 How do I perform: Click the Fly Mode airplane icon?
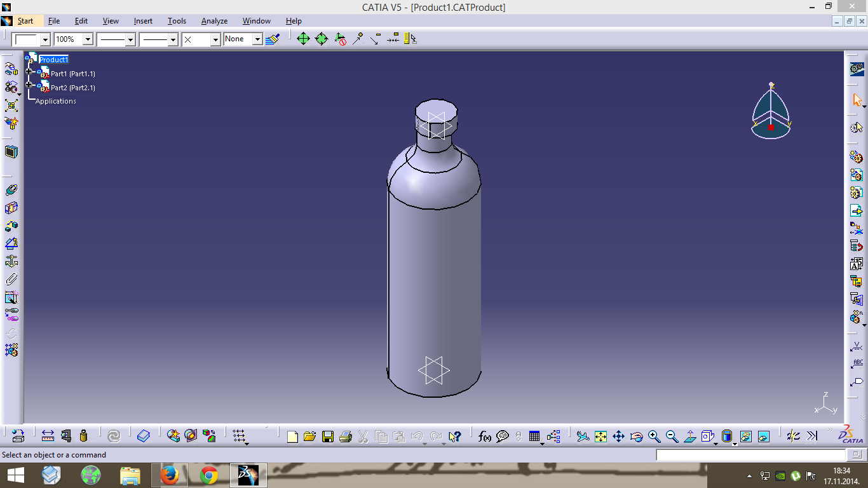click(583, 437)
